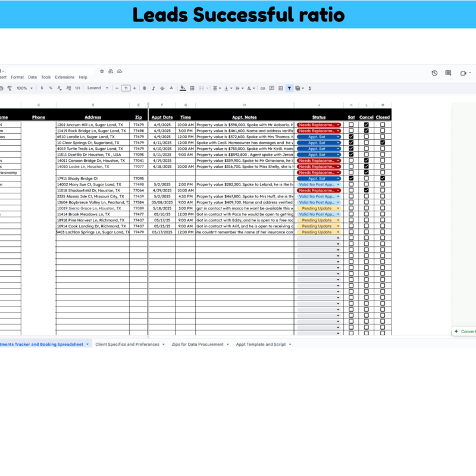Apply italic formatting from the toolbar
476x476 pixels.
153,88
